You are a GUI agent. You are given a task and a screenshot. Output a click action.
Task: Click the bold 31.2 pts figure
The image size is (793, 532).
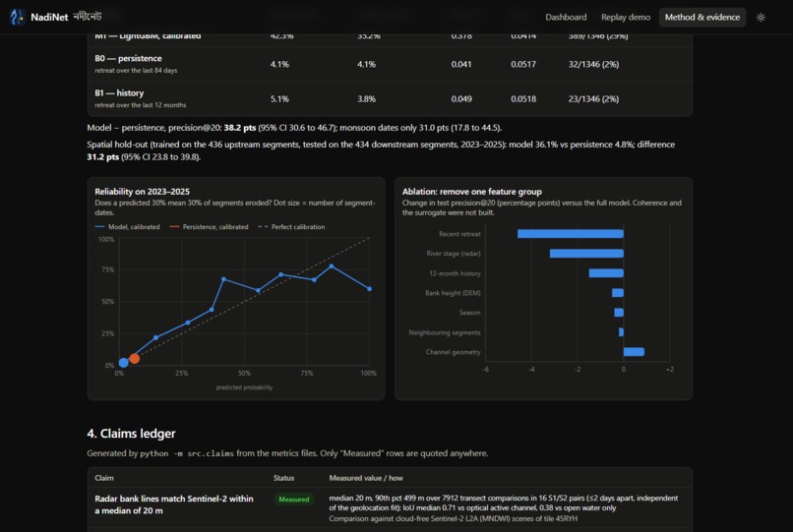[102, 157]
